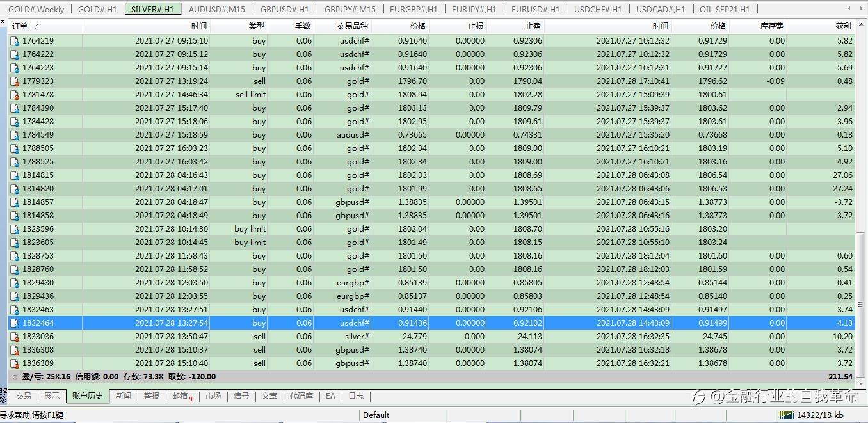Sort by the 订单 column header
868x423 pixels.
pyautogui.click(x=45, y=26)
